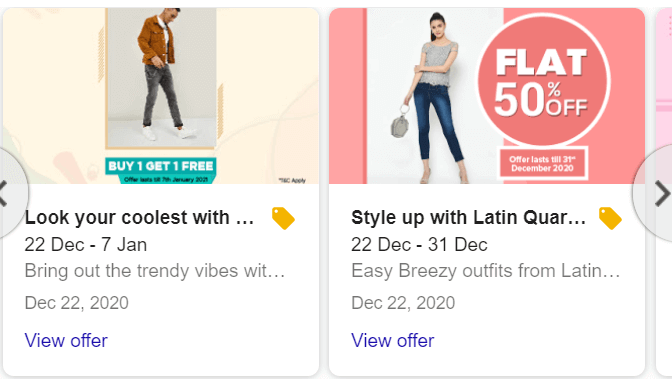Click the yellow tag icon on Latin Quarters offer

pyautogui.click(x=610, y=218)
